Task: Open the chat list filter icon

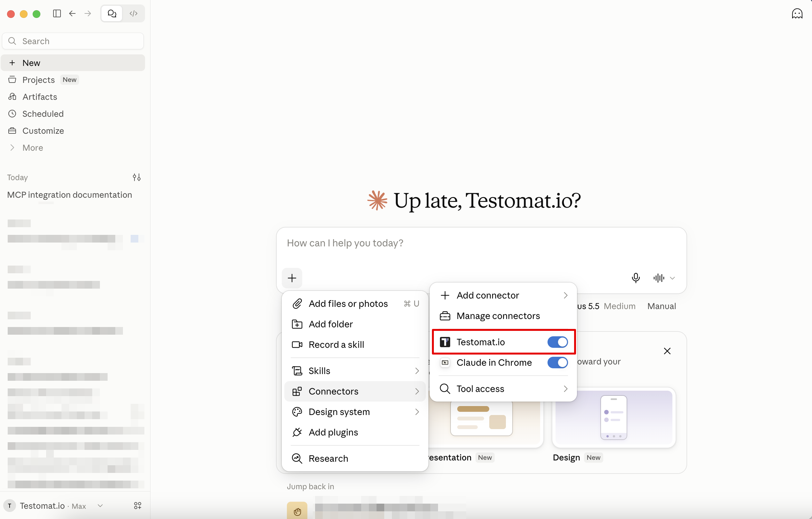Action: pyautogui.click(x=137, y=177)
